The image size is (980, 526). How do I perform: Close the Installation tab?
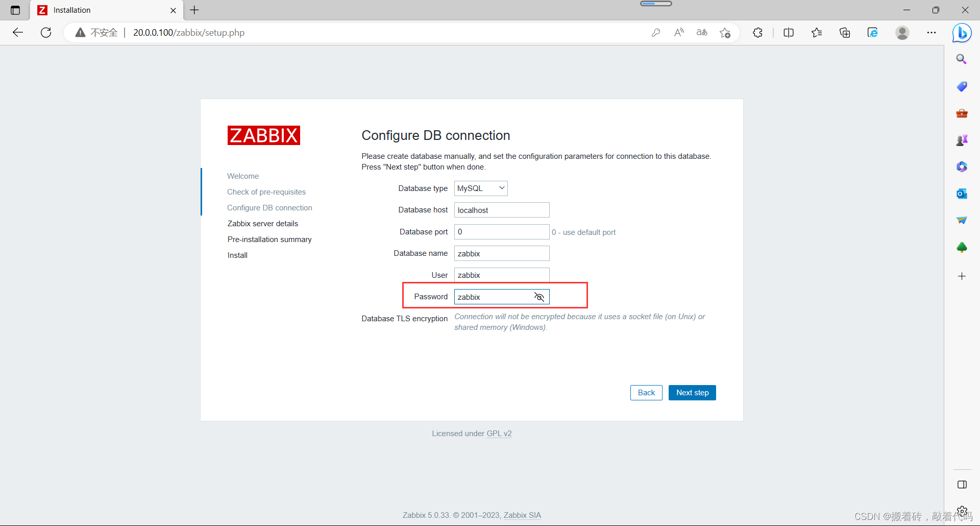coord(173,10)
